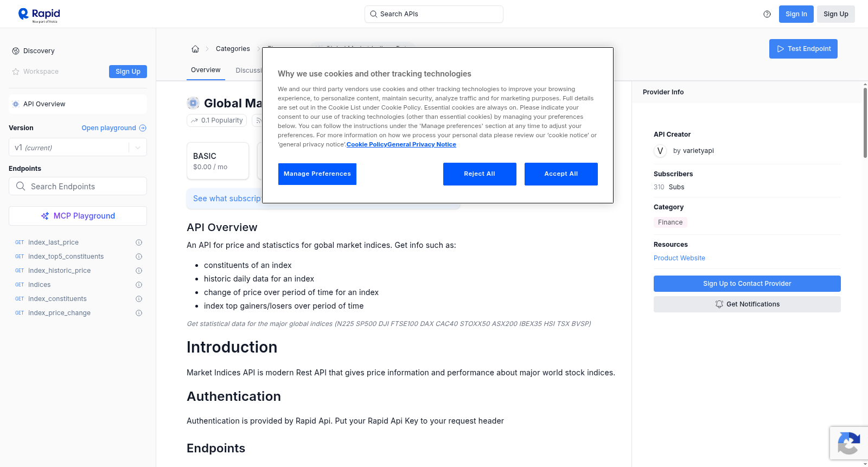Click the reCAPTCHA badge
Screen dimensions: 868x467
click(848, 443)
